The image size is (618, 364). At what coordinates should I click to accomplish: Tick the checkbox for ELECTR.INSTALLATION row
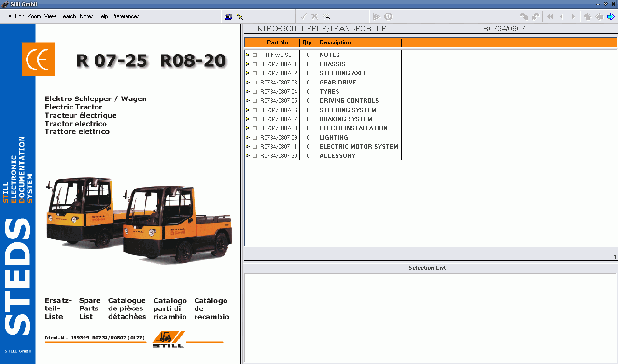click(255, 128)
